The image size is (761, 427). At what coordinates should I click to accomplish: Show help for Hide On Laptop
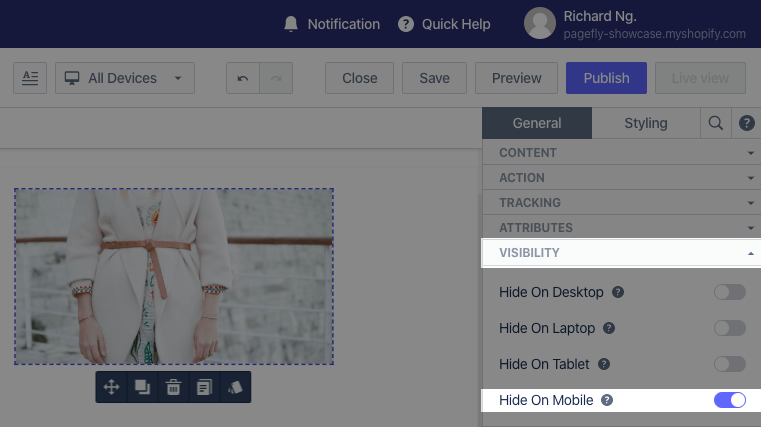pyautogui.click(x=609, y=328)
